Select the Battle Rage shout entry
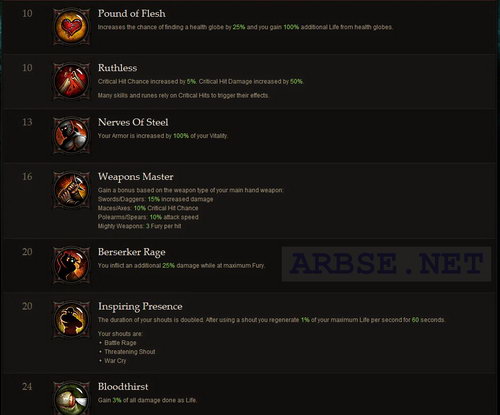 point(120,343)
